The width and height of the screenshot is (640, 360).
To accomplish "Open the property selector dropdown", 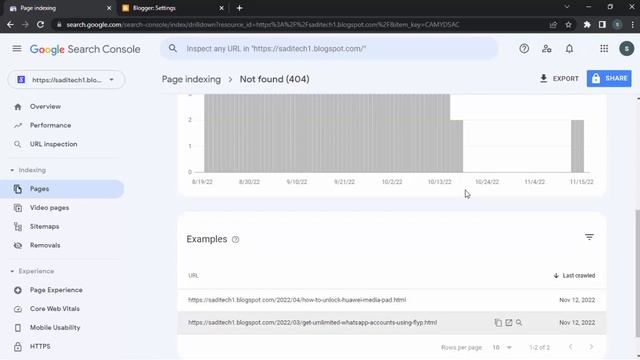I will click(66, 80).
